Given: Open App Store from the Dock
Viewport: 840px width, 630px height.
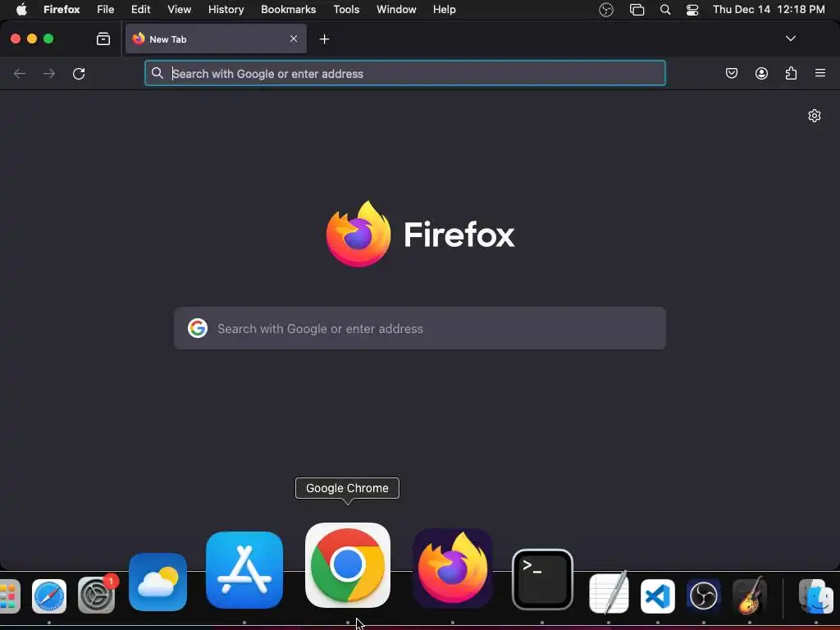Looking at the screenshot, I should point(244,570).
